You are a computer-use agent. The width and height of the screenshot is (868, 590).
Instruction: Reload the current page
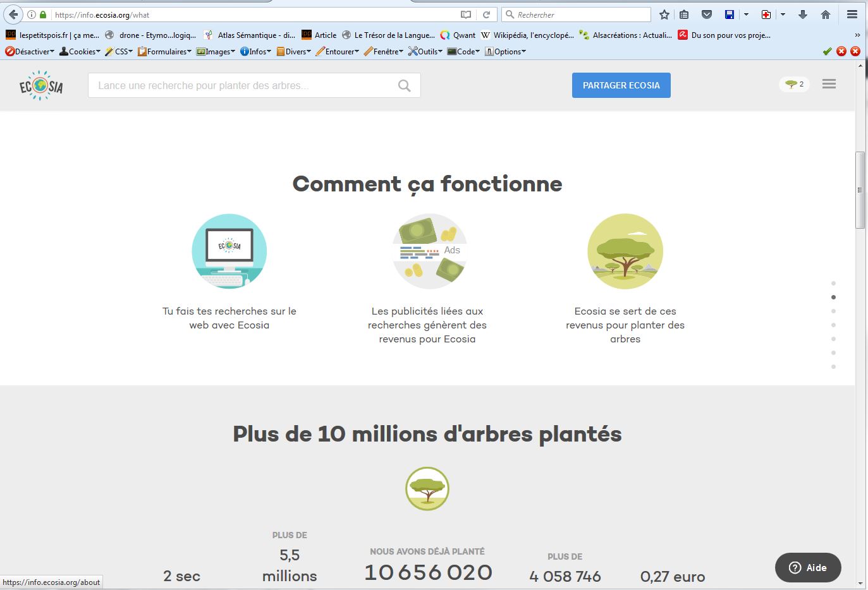point(486,15)
